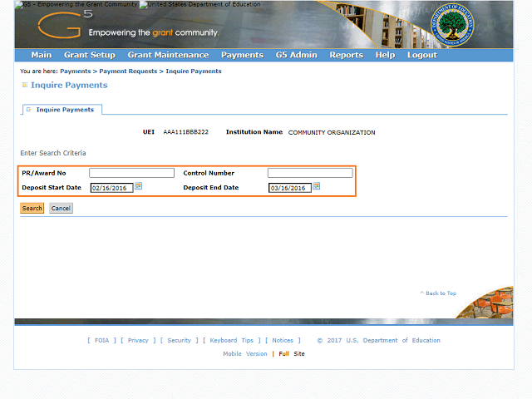Open calendar picker for Deposit End Date
Viewport: 532px width, 399px height.
[x=317, y=186]
